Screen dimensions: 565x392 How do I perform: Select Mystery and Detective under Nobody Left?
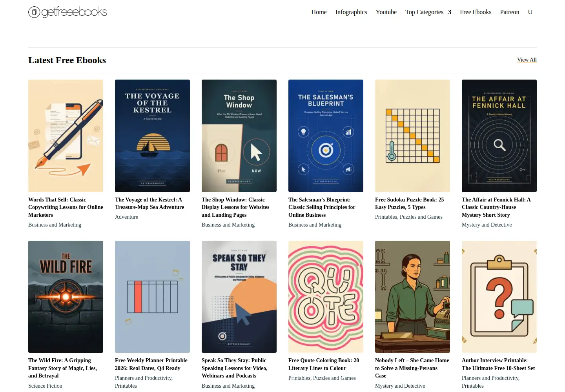pos(400,386)
